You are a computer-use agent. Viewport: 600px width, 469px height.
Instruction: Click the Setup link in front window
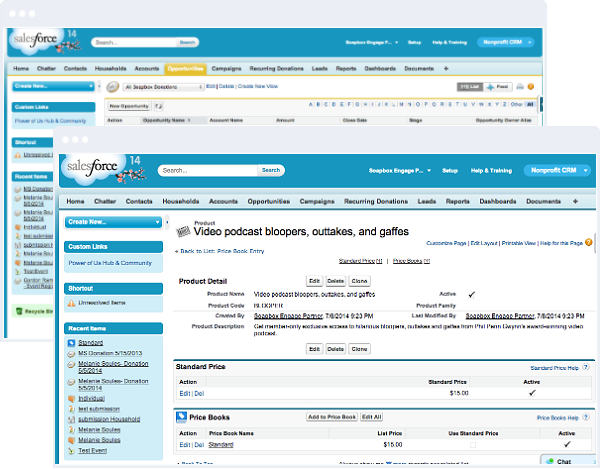pyautogui.click(x=450, y=171)
